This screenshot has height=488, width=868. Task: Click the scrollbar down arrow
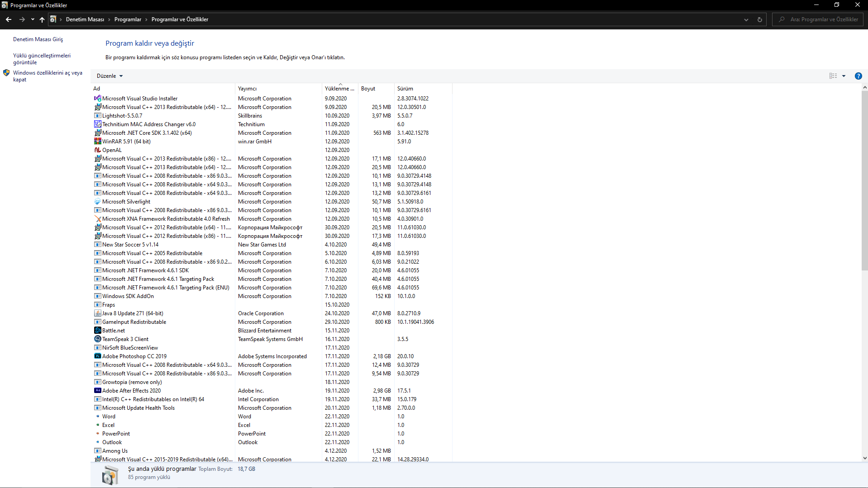click(864, 458)
